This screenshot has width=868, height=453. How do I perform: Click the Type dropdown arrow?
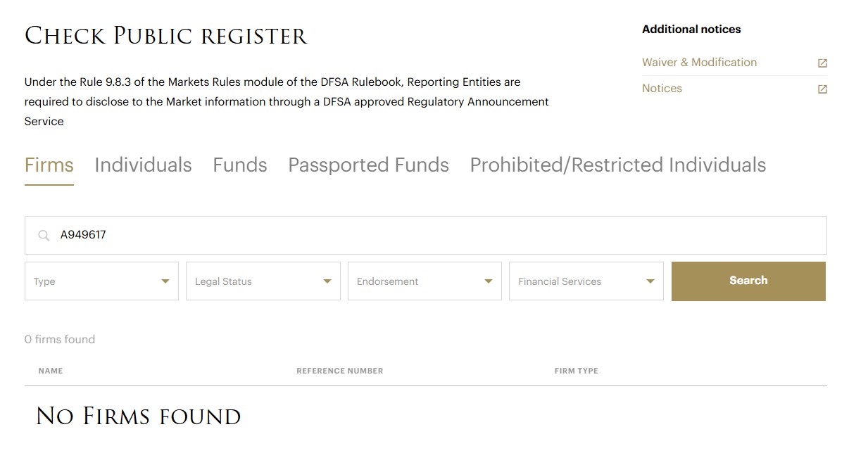pos(165,281)
